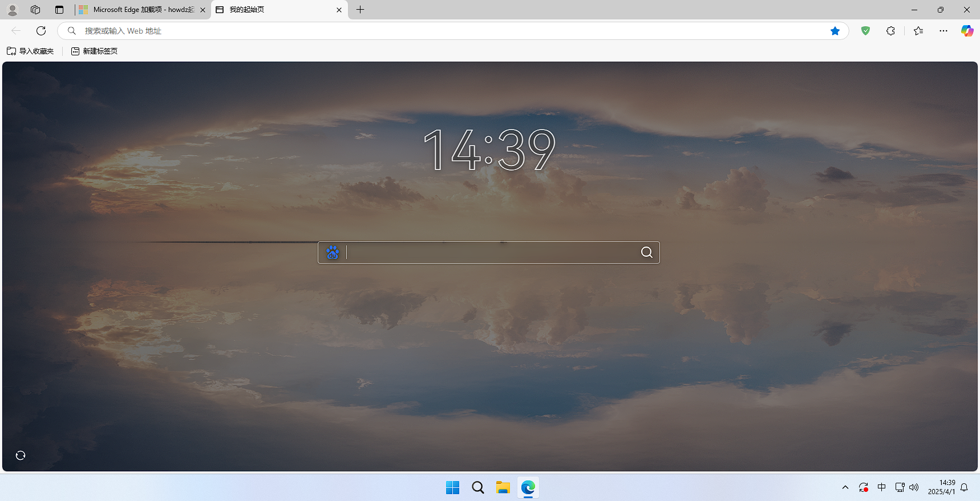This screenshot has width=980, height=501.
Task: Click the refresh wallpaper icon at page bottom
Action: coord(21,455)
